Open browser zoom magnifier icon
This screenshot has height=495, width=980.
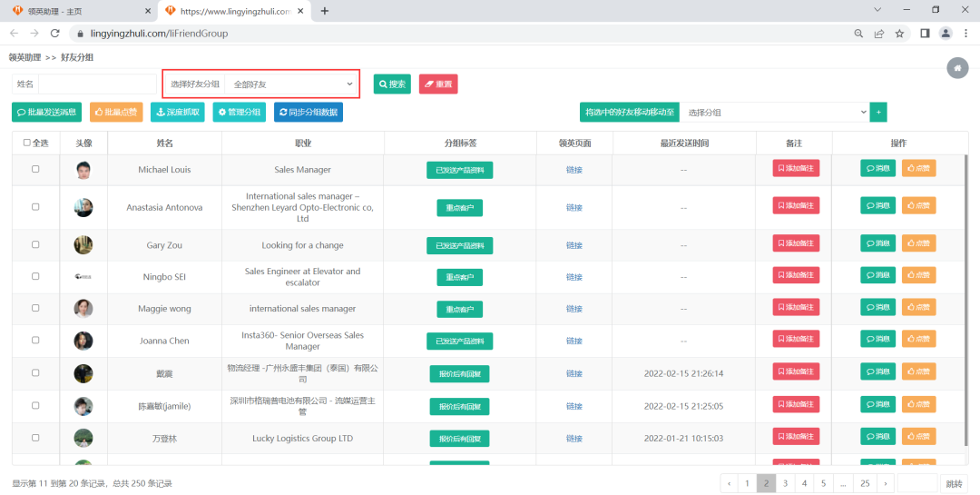pos(859,34)
